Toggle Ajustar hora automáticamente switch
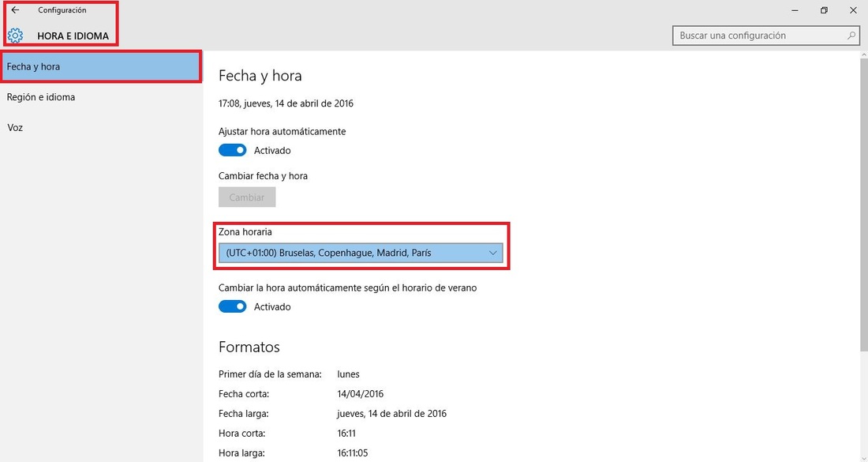 [x=233, y=150]
